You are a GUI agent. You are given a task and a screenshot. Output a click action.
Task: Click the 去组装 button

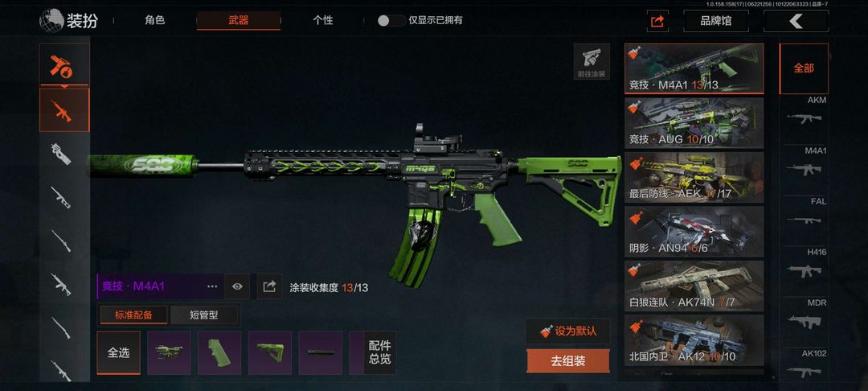click(568, 361)
